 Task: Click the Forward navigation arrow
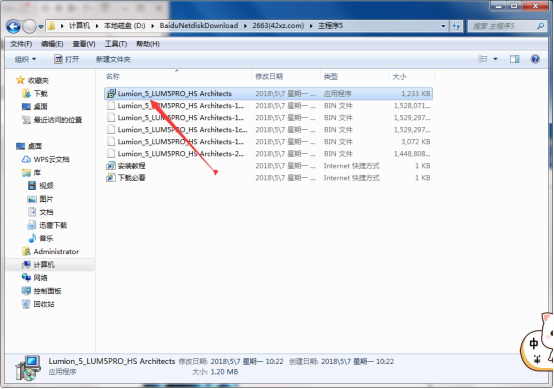tap(29, 26)
